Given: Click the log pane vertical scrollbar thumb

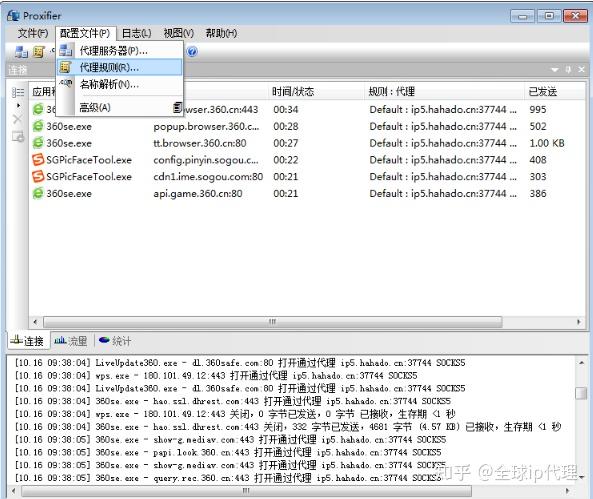Looking at the screenshot, I should click(581, 393).
